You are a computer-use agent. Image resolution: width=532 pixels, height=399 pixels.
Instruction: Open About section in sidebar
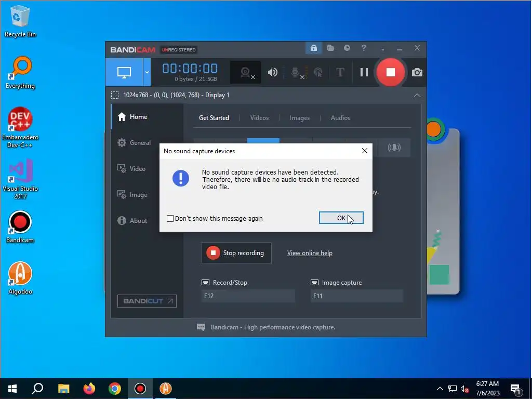click(x=147, y=220)
